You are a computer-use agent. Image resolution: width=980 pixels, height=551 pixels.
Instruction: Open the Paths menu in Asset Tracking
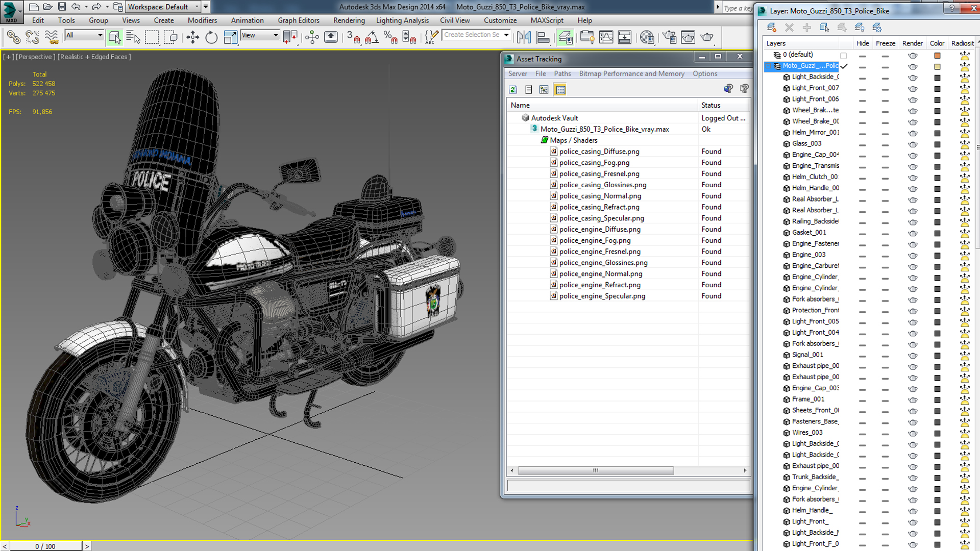pos(562,73)
